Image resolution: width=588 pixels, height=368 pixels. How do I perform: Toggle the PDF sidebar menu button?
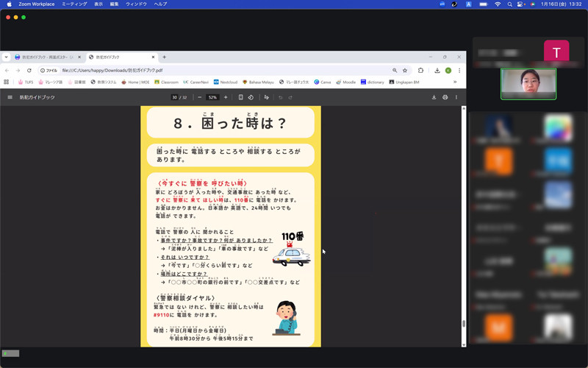click(x=10, y=97)
